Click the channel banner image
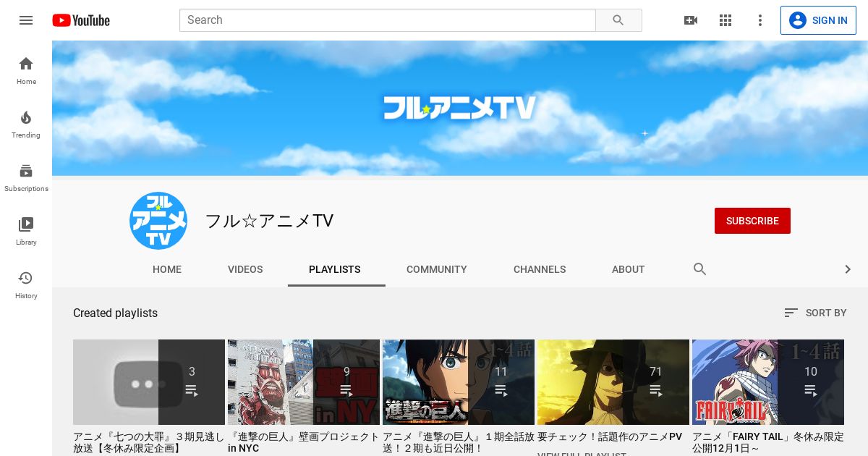Screen dimensions: 868x456 (x=460, y=108)
